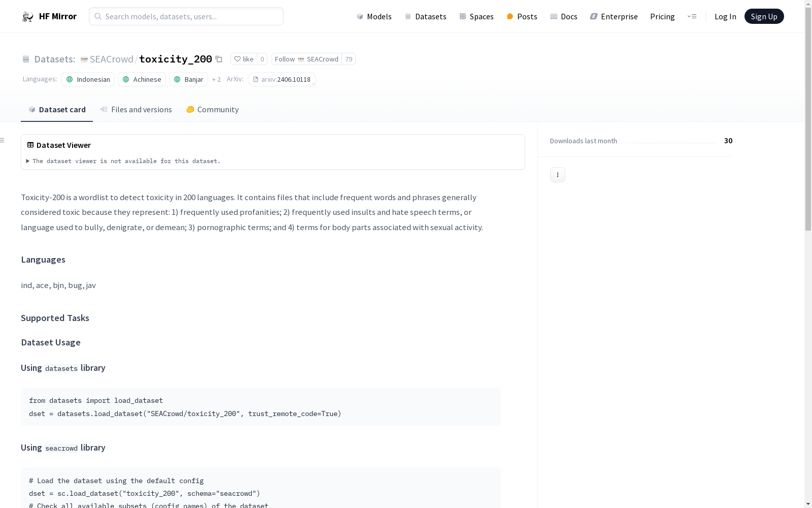Image resolution: width=812 pixels, height=508 pixels.
Task: Go to Spaces in the navigation bar
Action: tap(477, 16)
